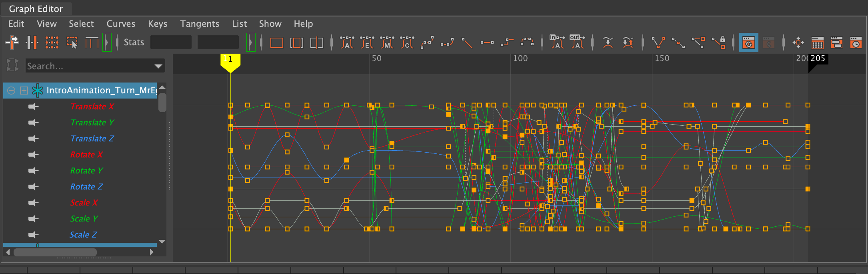Select the Insert Keys tool
868x274 pixels.
click(x=32, y=42)
